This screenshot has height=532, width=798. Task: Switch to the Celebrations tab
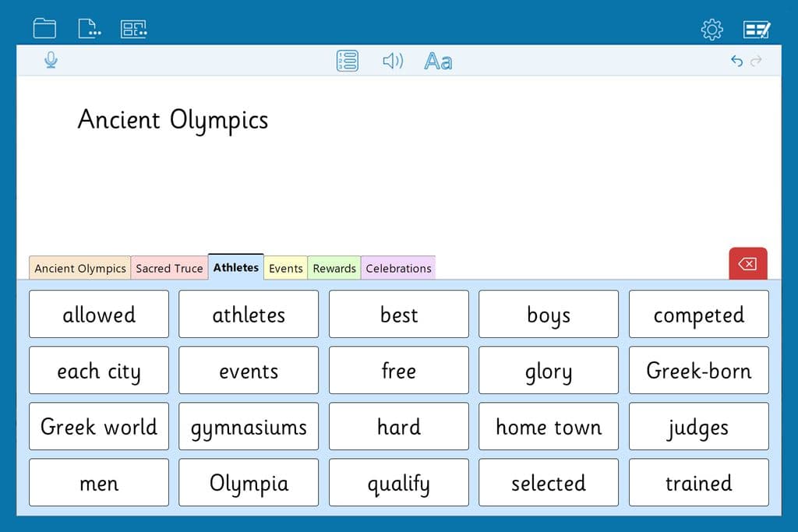[x=398, y=268]
